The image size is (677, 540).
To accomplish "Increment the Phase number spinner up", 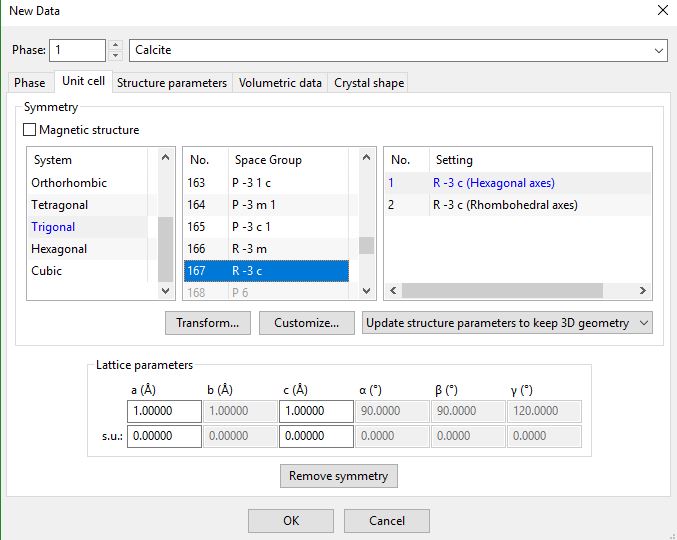I will [116, 45].
